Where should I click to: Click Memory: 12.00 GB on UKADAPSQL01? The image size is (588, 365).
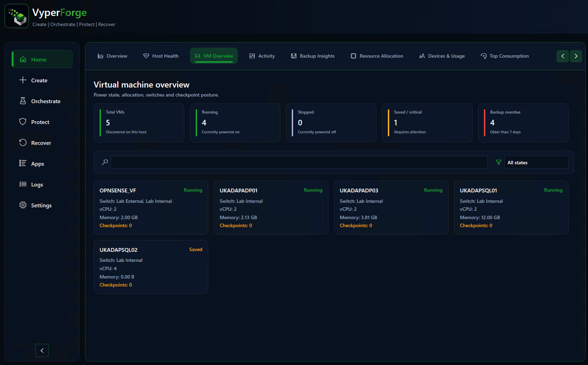pos(480,217)
